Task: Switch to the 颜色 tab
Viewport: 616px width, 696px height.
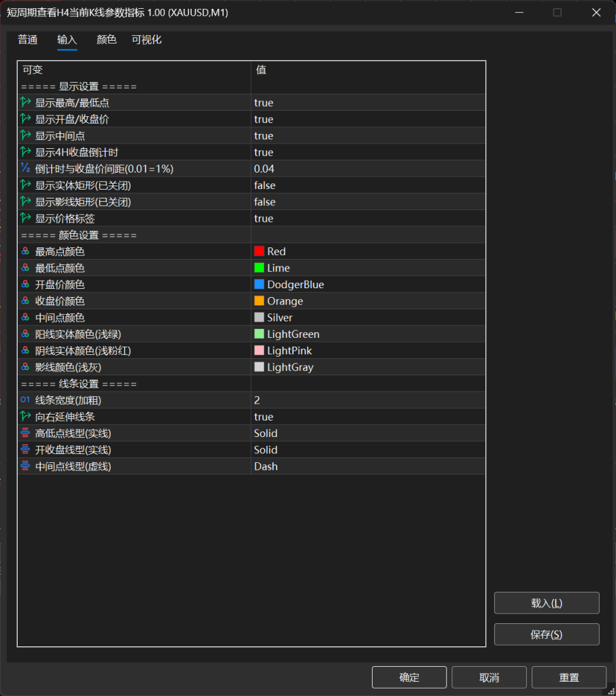Action: (x=105, y=39)
